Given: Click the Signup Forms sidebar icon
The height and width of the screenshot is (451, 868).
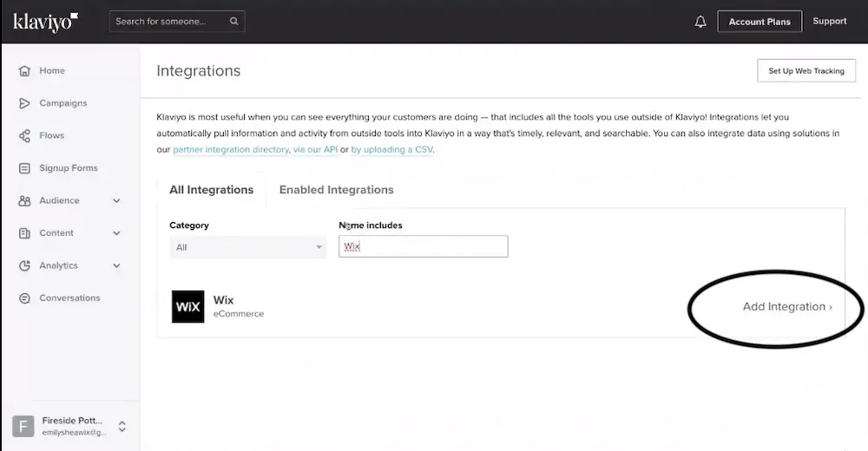Looking at the screenshot, I should [x=24, y=168].
